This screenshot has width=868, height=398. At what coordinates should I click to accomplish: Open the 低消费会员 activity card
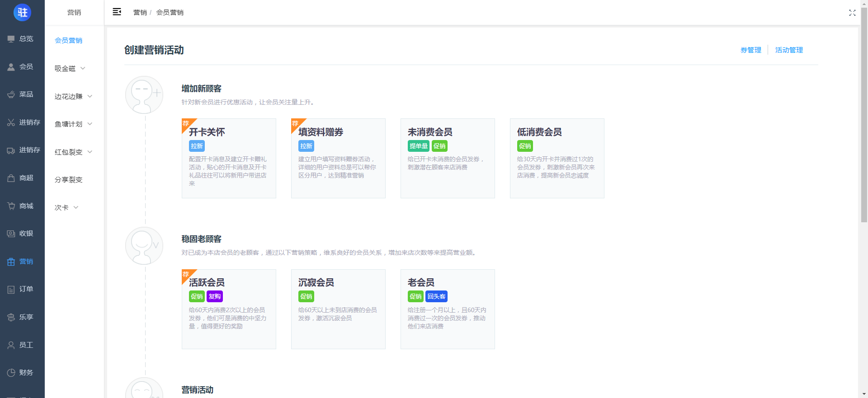557,158
